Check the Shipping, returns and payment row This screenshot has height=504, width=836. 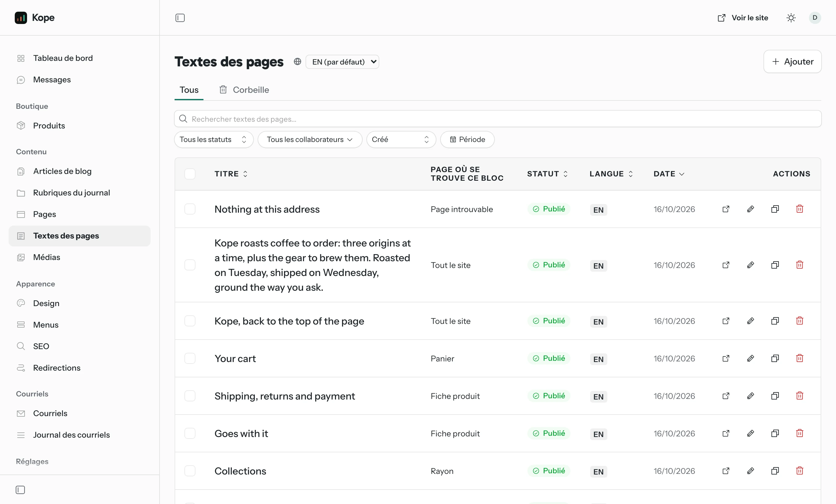point(190,396)
